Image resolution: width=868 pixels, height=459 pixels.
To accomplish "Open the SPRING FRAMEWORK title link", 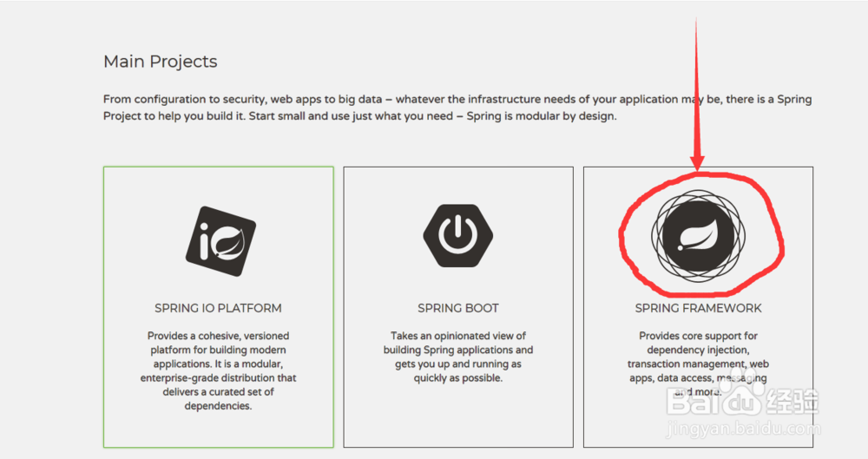I will (x=698, y=308).
